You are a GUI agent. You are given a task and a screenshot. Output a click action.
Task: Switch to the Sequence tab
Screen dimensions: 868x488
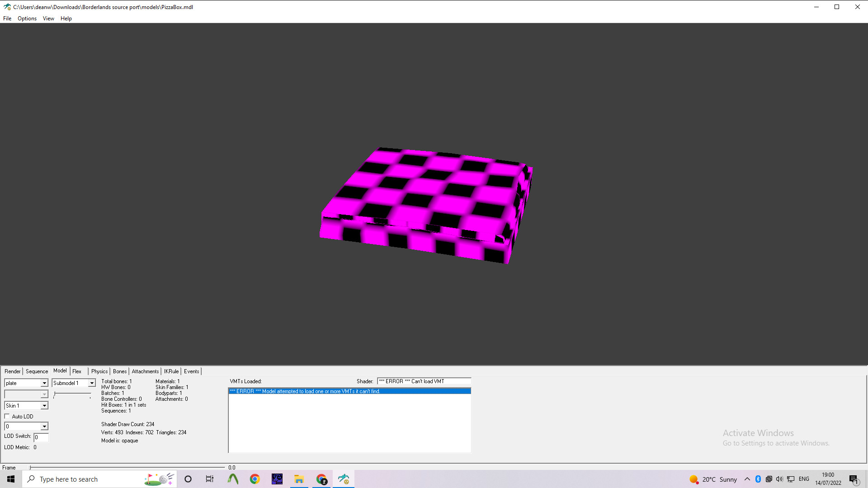[37, 371]
